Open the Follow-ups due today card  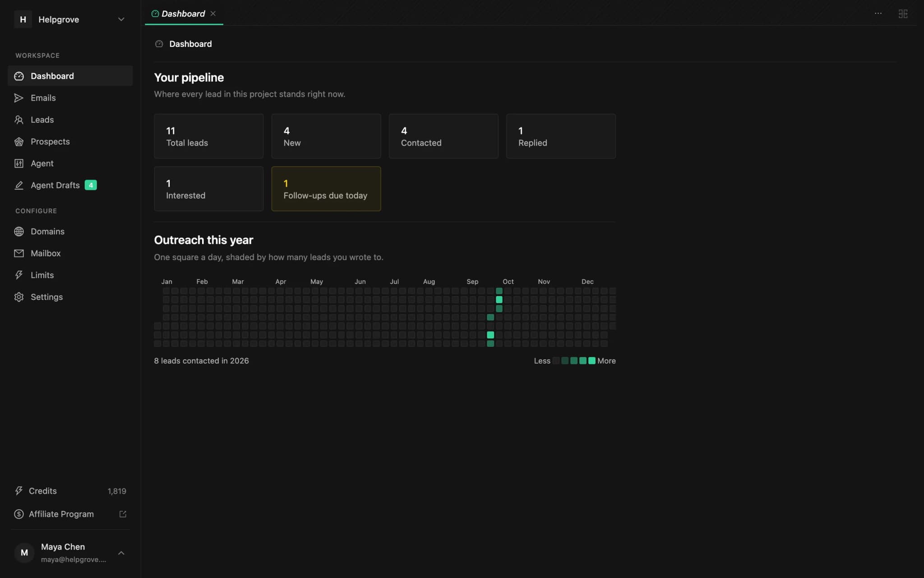click(326, 189)
